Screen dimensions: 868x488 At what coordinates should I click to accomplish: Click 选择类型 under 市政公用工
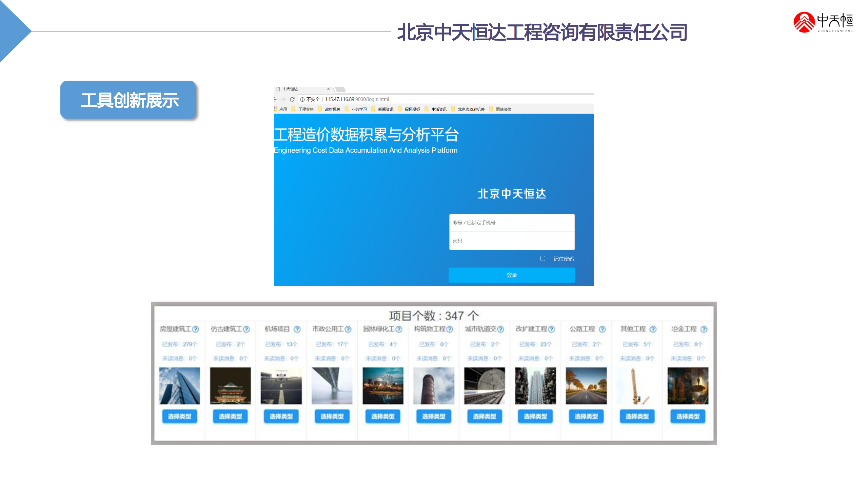click(332, 416)
